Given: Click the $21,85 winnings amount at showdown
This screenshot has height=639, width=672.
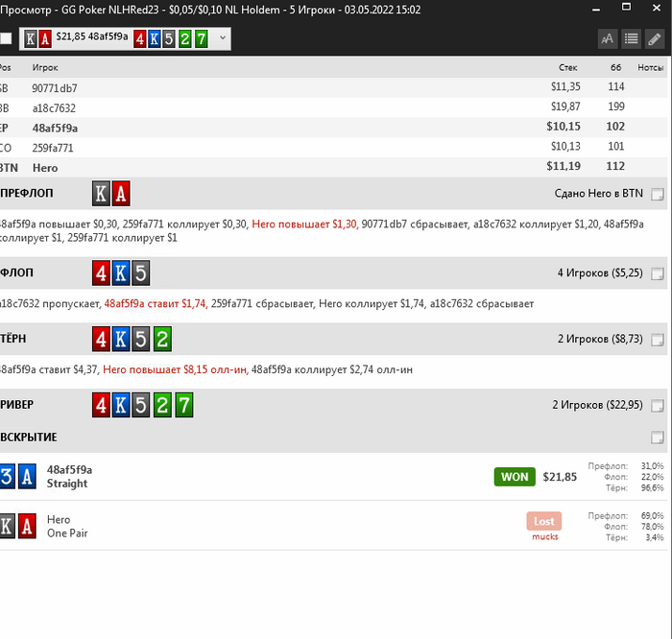Looking at the screenshot, I should (x=560, y=477).
